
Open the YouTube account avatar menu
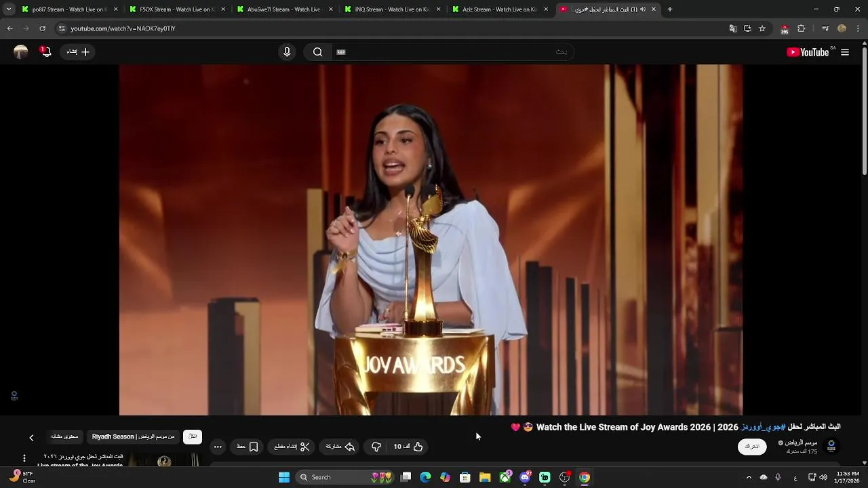tap(21, 52)
